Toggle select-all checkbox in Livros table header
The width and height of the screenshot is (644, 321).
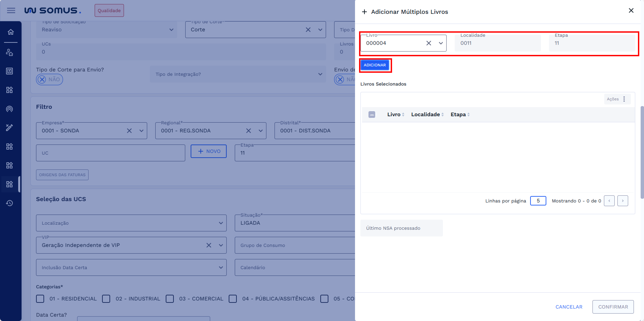[x=372, y=115]
